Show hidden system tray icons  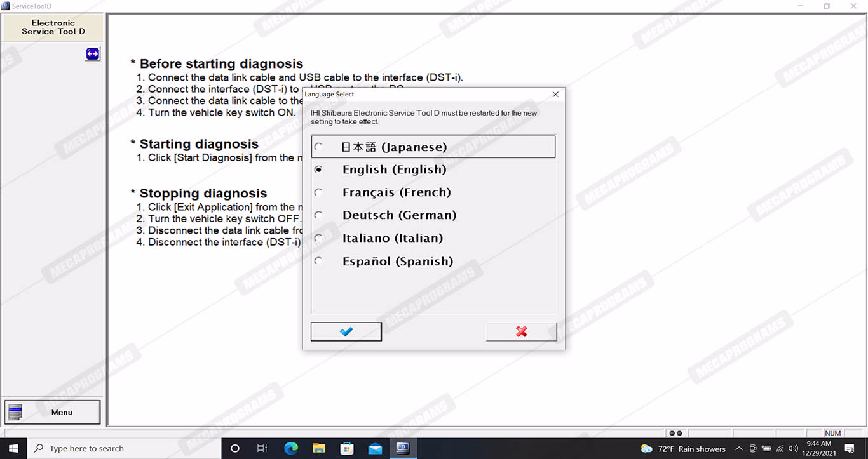tap(739, 449)
